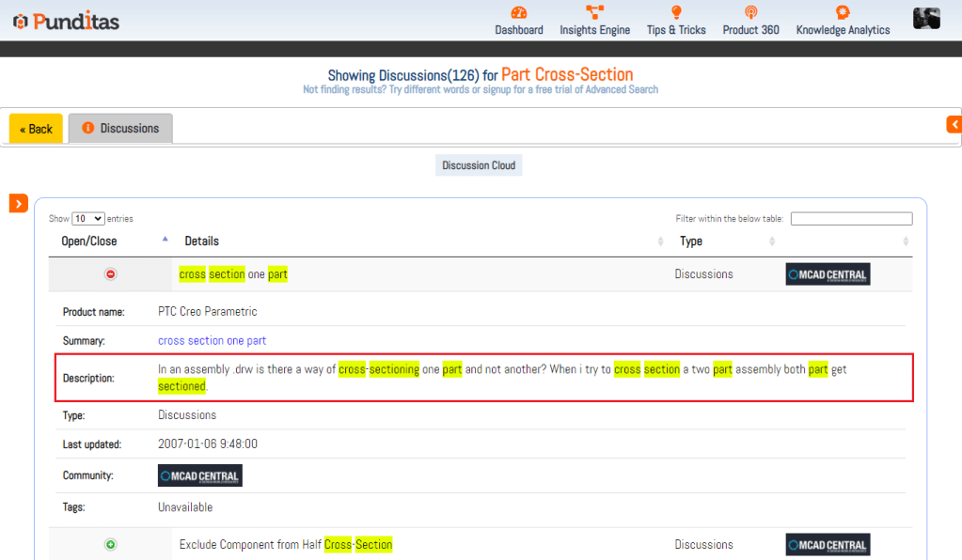
Task: Click the Punditas logo
Action: coord(66,21)
